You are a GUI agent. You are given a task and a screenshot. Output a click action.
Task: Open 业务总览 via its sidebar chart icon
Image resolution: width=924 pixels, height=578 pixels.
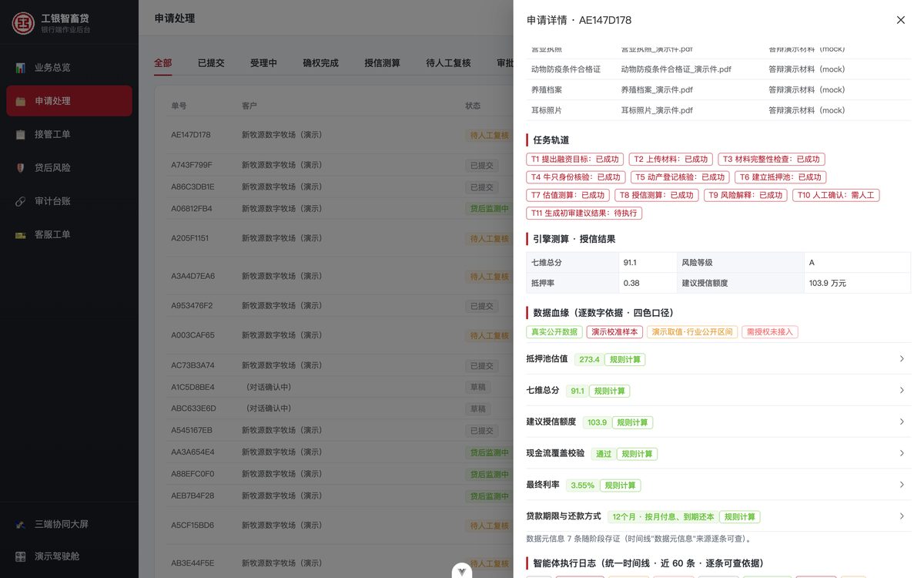(21, 68)
